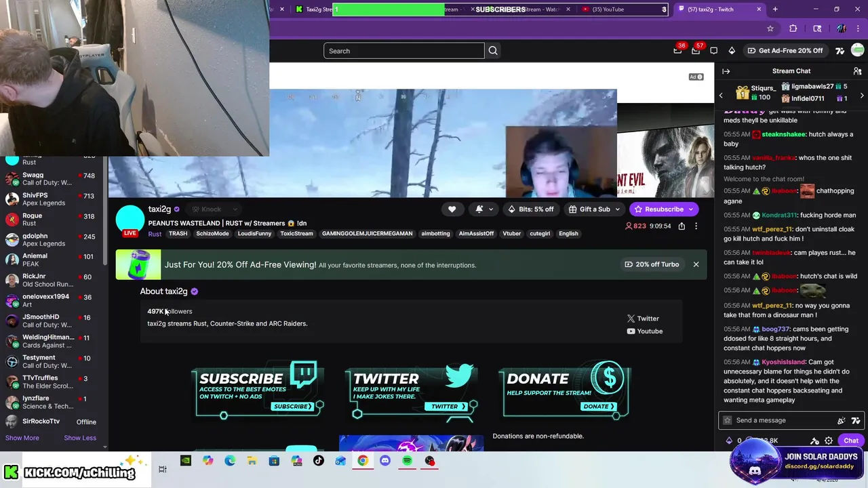Click the Resubscribe button

tap(664, 209)
